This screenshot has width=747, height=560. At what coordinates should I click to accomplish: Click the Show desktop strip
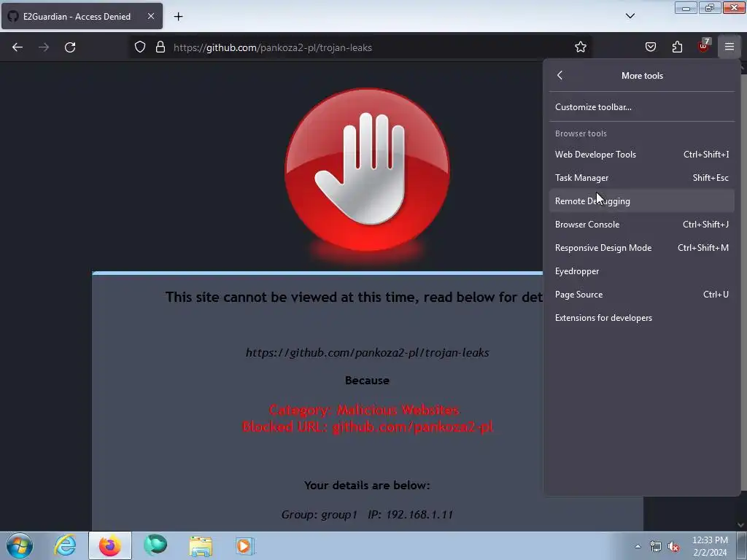click(742, 545)
